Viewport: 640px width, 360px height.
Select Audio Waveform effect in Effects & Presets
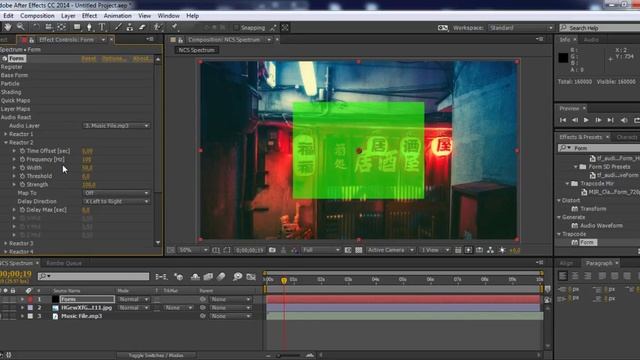(x=601, y=226)
